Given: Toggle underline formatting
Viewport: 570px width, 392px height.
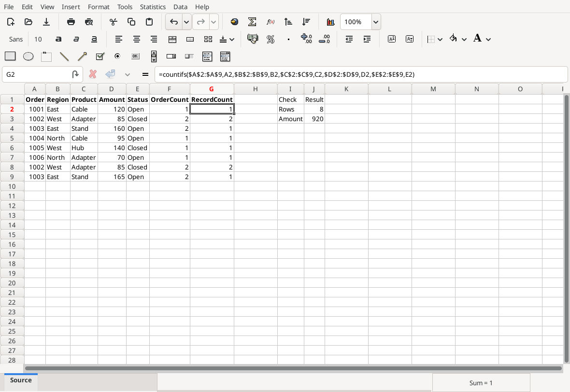Looking at the screenshot, I should coord(94,39).
